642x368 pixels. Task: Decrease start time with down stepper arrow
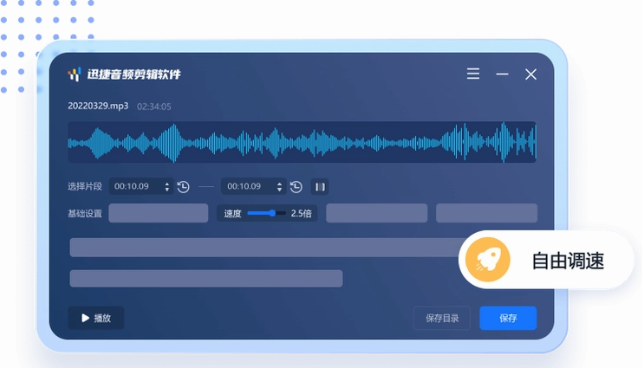tap(167, 190)
